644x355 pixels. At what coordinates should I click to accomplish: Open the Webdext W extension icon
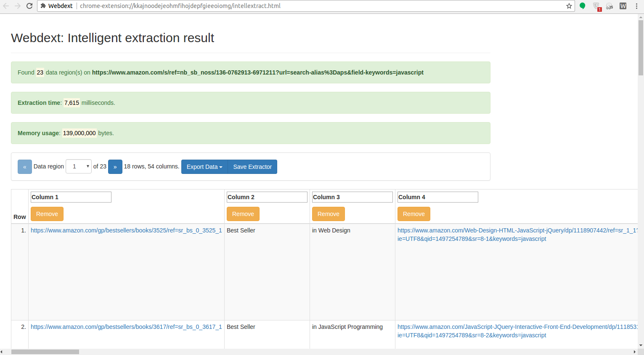pyautogui.click(x=623, y=6)
